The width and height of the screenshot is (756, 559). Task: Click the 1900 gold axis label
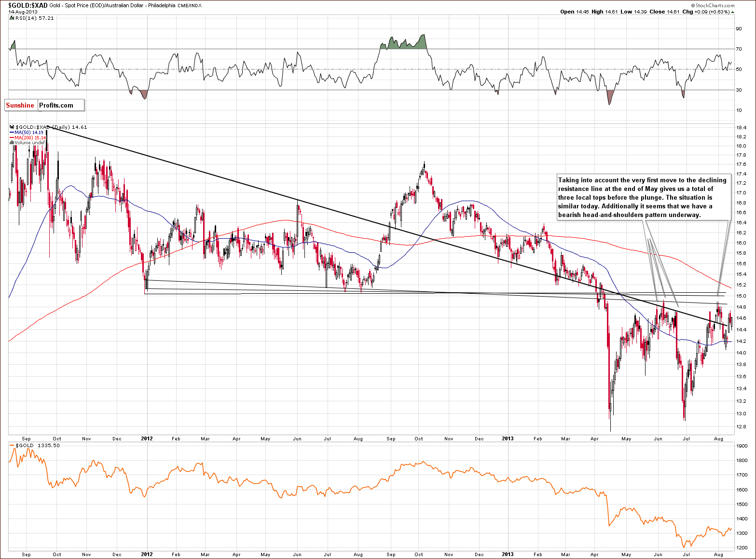[x=742, y=446]
